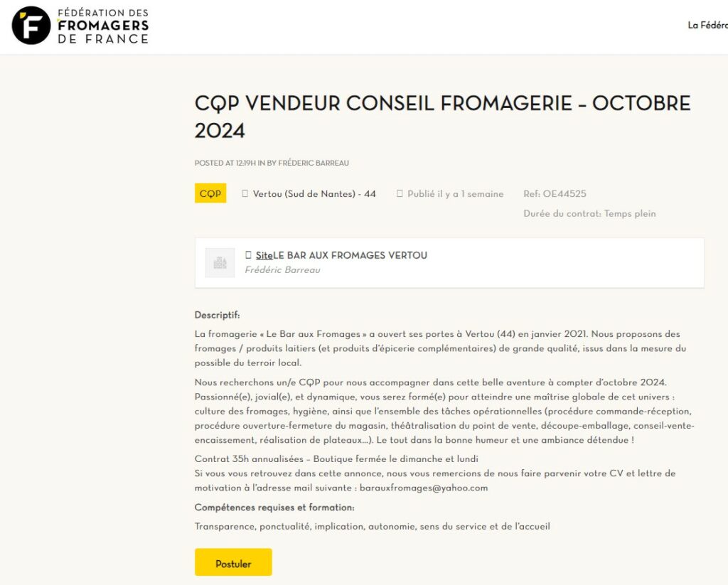The image size is (728, 585).
Task: Click the Fédération des Fromagers logo icon
Action: point(31,26)
